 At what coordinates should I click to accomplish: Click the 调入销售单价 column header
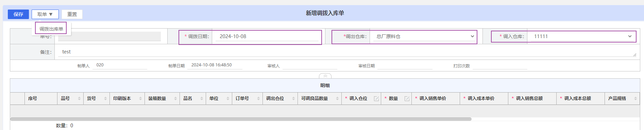pyautogui.click(x=436, y=99)
